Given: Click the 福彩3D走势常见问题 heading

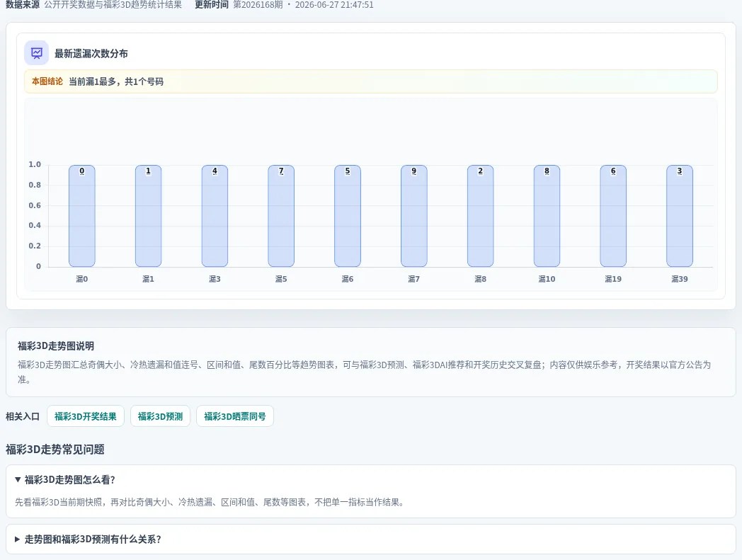Looking at the screenshot, I should tap(55, 450).
